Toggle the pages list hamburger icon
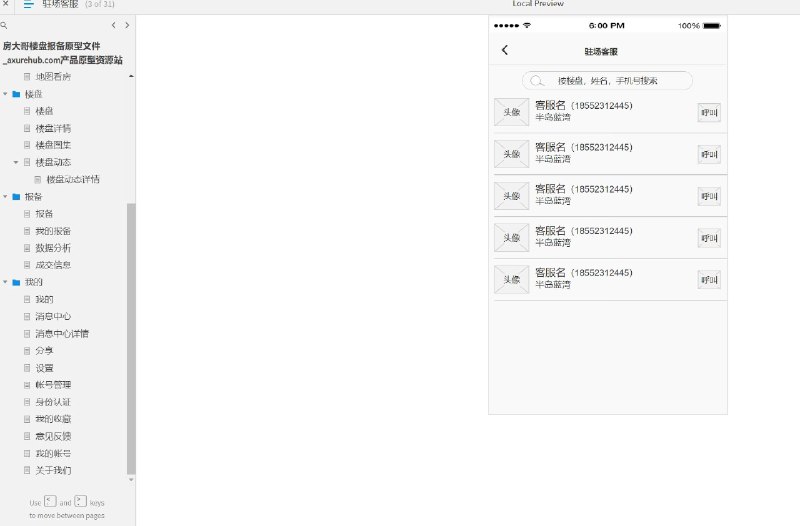Screen dimensions: 800x526 (29, 4)
